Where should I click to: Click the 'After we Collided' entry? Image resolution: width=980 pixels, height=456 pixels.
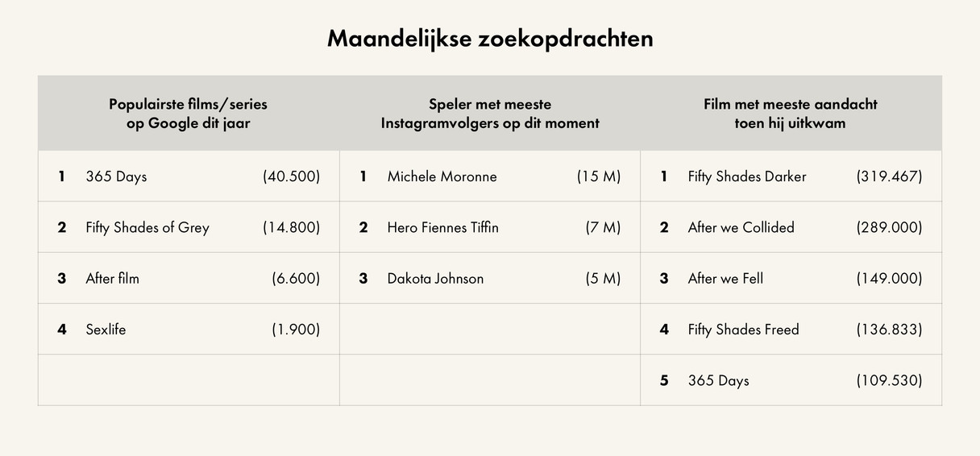click(741, 227)
